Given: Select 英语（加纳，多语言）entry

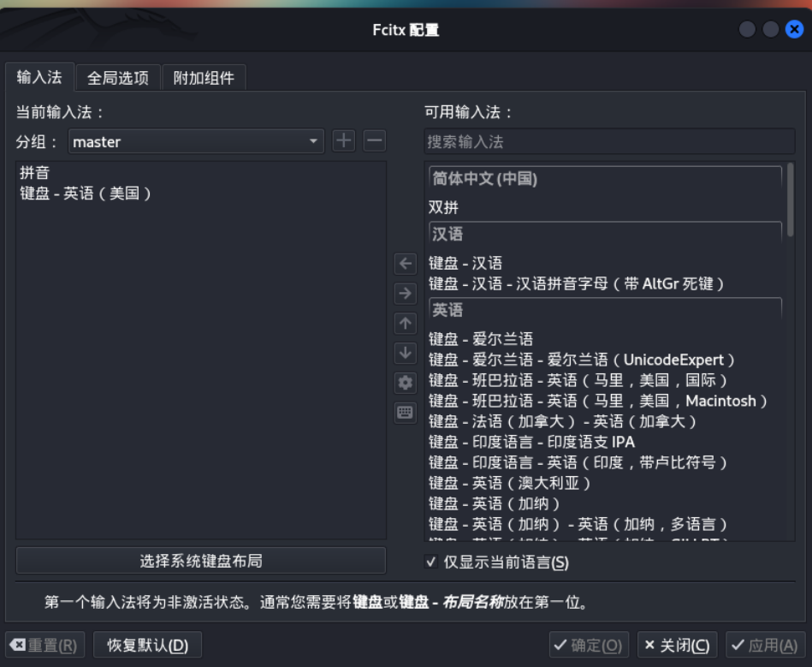Looking at the screenshot, I should [605, 524].
